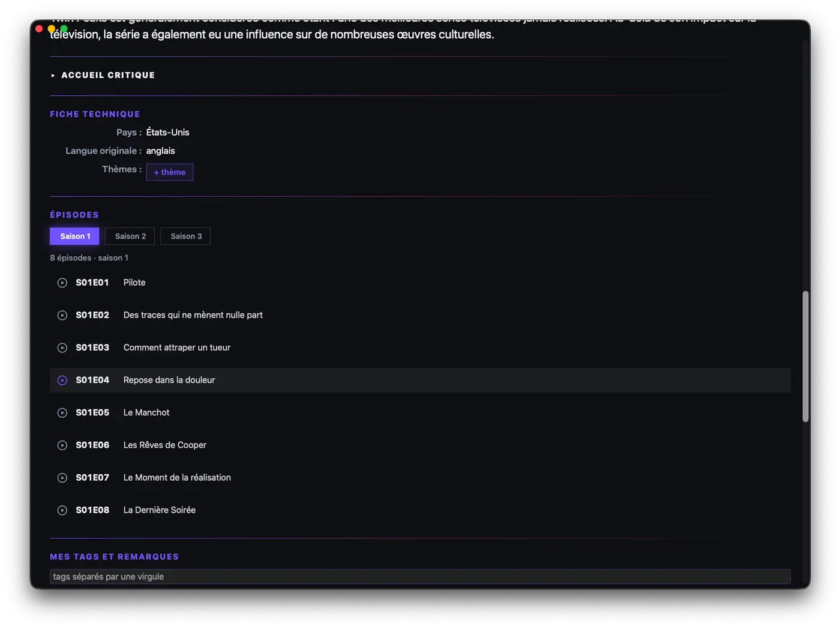Click the Mes tags et remarques heading
This screenshot has height=629, width=840.
click(115, 557)
